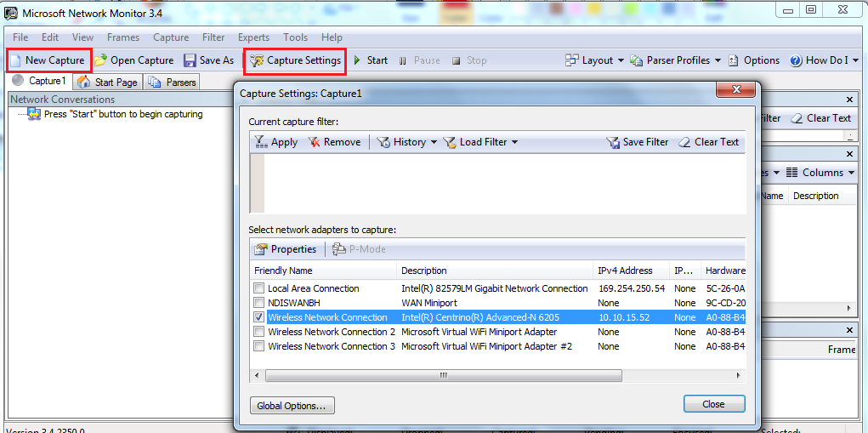Click the Global Options button
The width and height of the screenshot is (868, 433).
click(292, 405)
